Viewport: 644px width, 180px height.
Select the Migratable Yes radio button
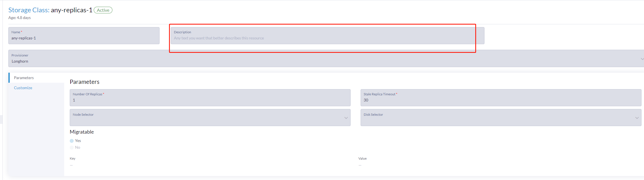72,141
